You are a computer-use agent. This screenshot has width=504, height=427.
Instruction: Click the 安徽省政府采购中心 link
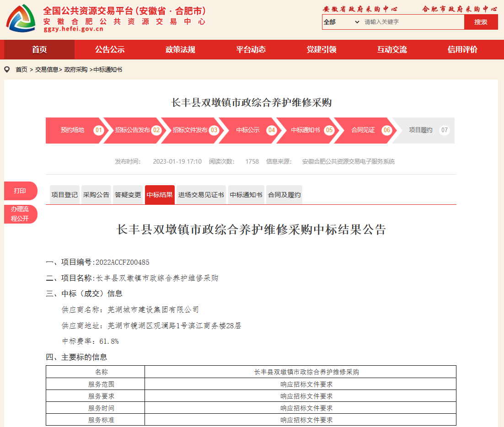pyautogui.click(x=360, y=9)
